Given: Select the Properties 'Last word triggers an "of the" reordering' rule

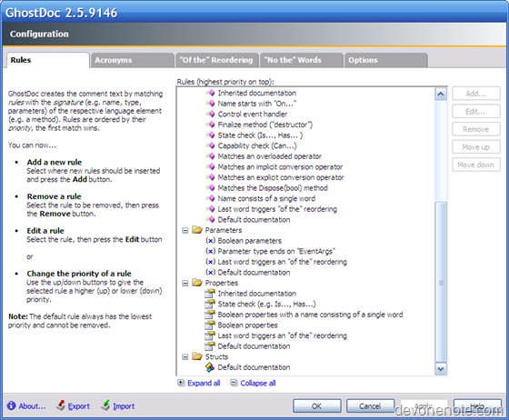Looking at the screenshot, I should (x=282, y=335).
